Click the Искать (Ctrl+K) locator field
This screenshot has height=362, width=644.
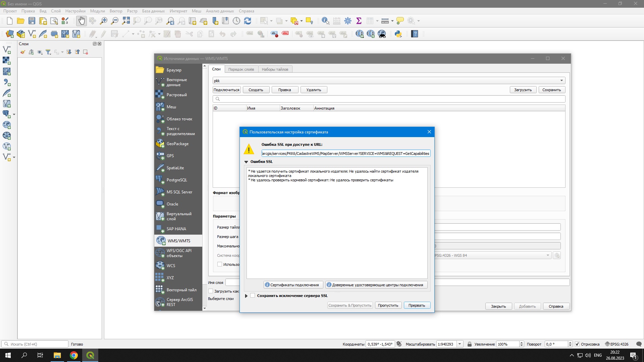[x=35, y=344]
